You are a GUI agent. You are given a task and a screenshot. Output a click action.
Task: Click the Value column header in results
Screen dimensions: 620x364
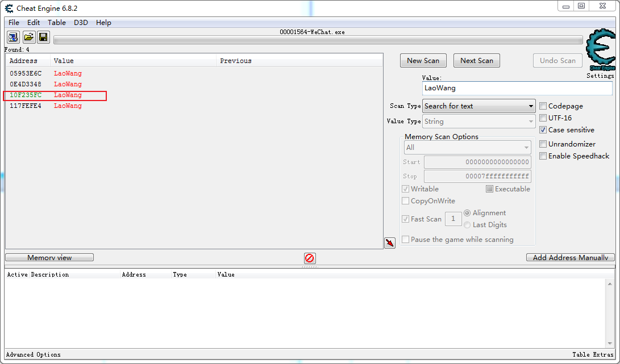click(133, 61)
